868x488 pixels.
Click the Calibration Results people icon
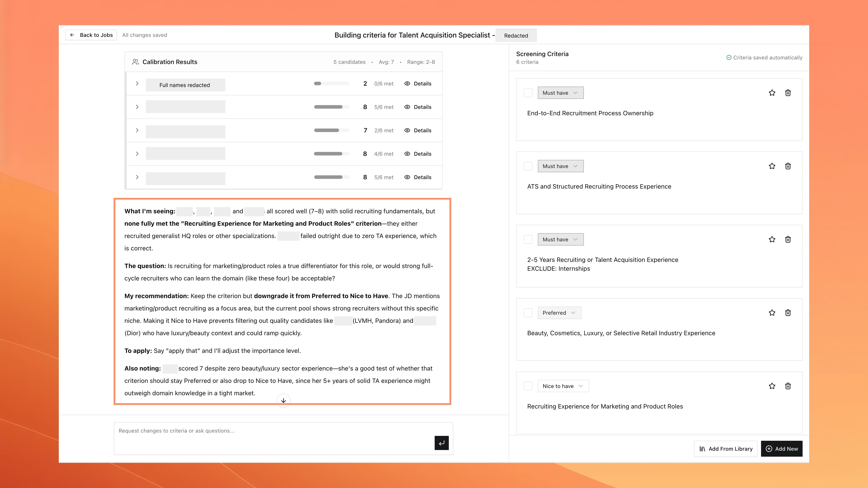click(x=135, y=62)
